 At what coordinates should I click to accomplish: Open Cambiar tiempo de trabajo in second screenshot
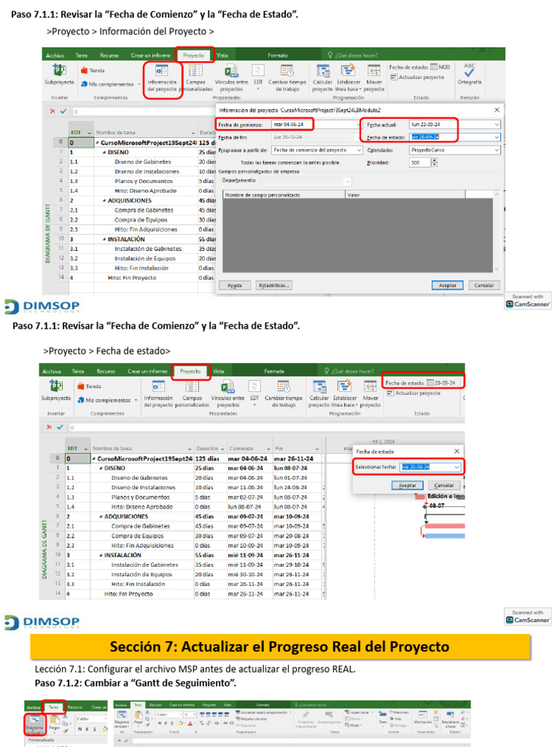284,395
